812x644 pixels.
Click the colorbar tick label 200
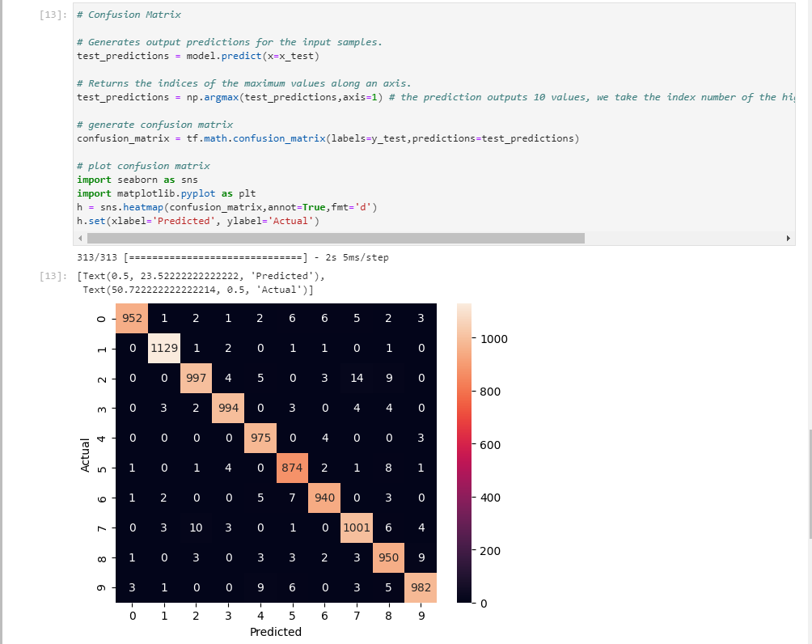[x=490, y=551]
